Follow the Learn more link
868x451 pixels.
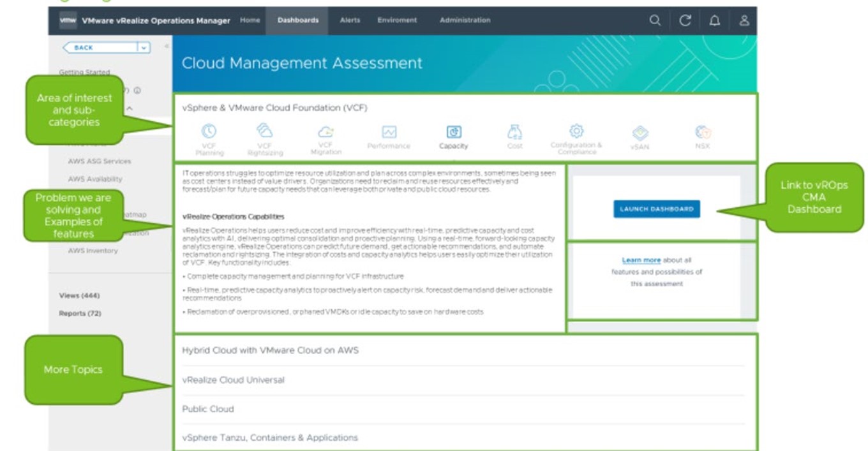click(x=641, y=260)
